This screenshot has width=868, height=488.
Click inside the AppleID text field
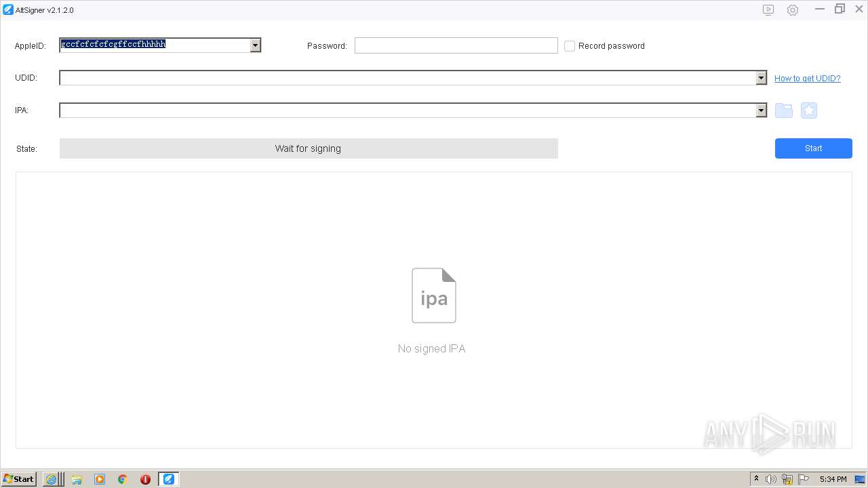click(x=155, y=45)
